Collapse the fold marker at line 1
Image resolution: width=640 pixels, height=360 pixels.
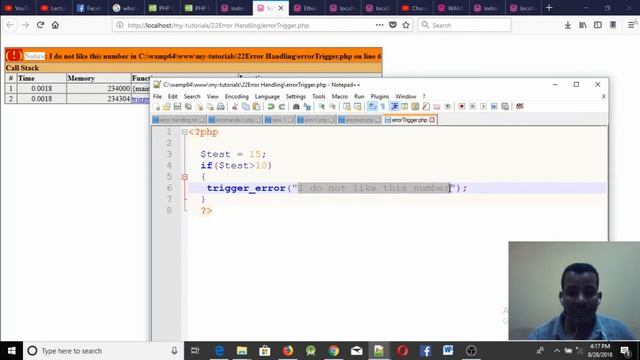pos(184,132)
